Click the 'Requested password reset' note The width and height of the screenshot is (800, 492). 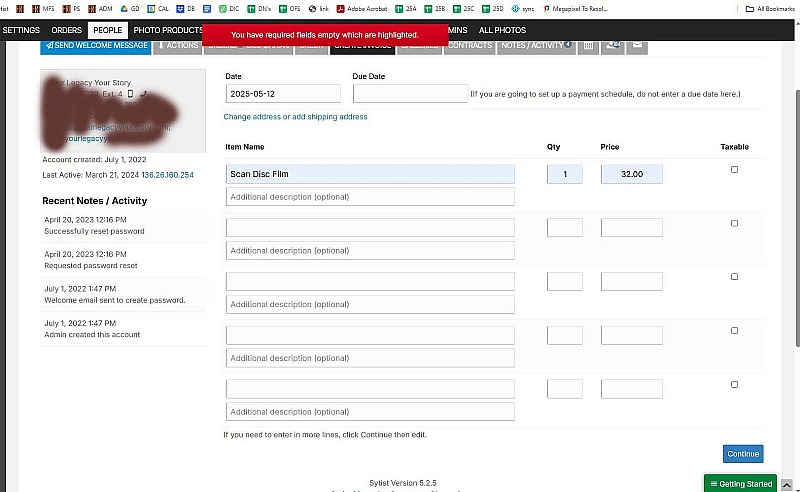91,266
